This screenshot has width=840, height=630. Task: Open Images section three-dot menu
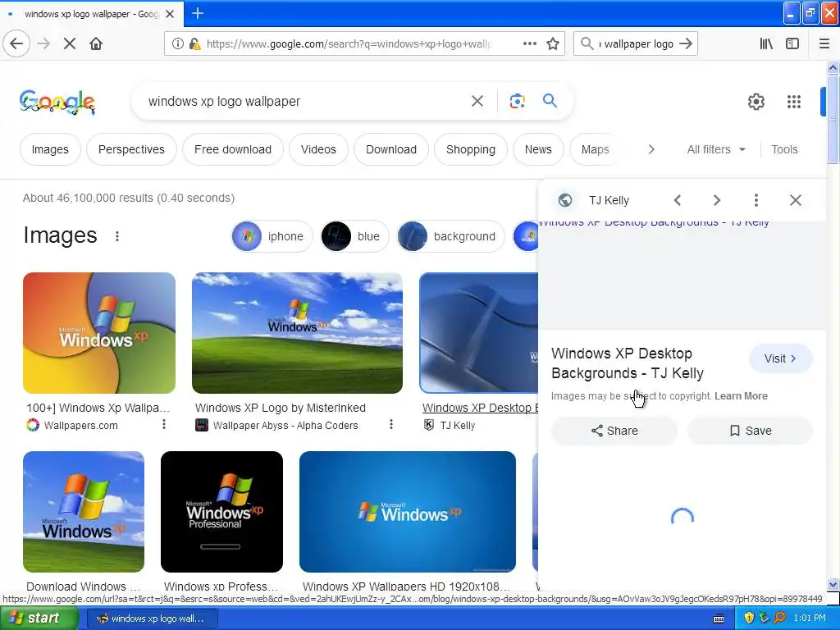(116, 236)
